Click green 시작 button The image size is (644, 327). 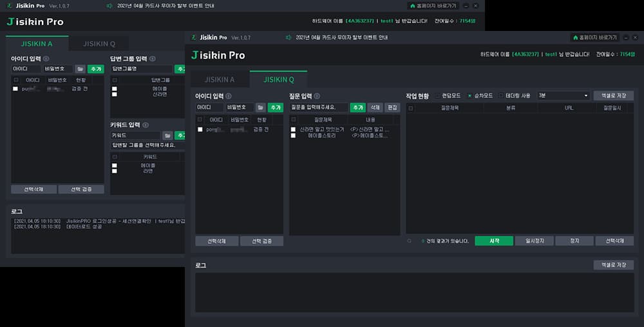click(494, 241)
